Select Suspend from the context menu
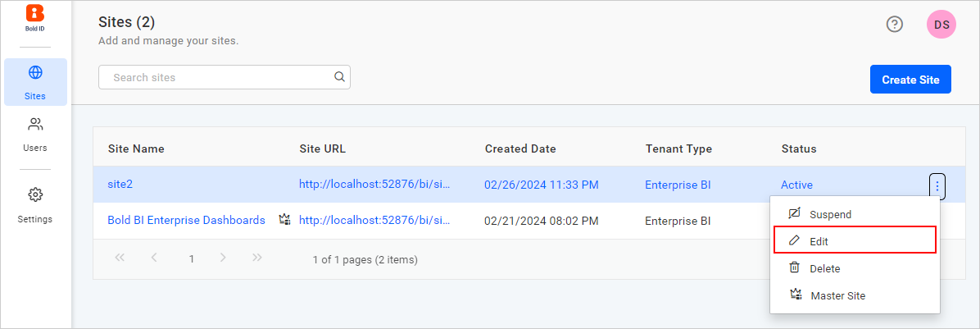Screen dimensions: 980x329 coord(830,214)
